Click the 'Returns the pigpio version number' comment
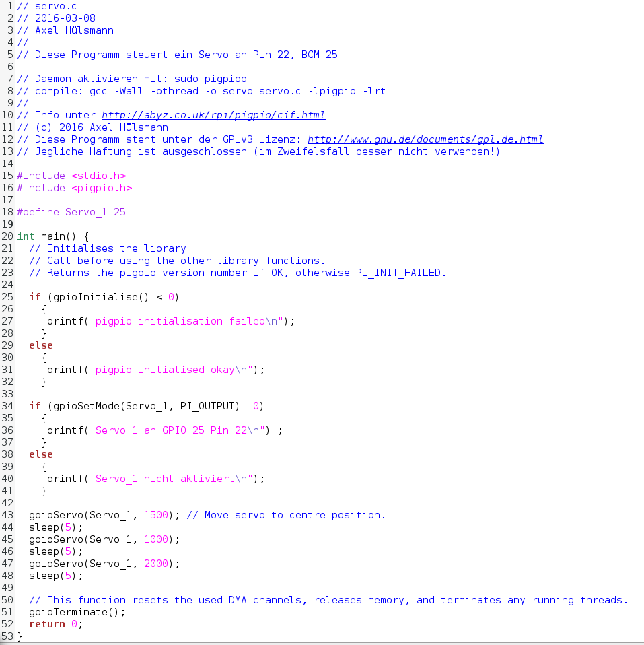The image size is (644, 645). [238, 273]
